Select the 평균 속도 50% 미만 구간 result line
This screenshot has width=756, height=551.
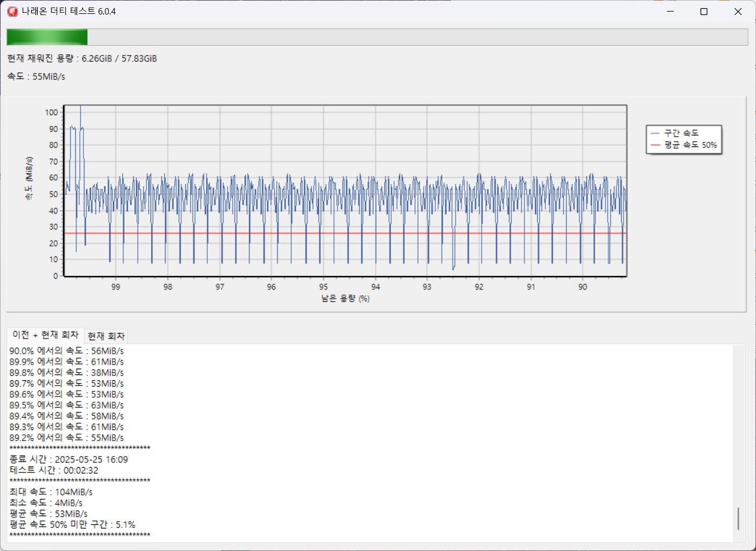pos(72,525)
